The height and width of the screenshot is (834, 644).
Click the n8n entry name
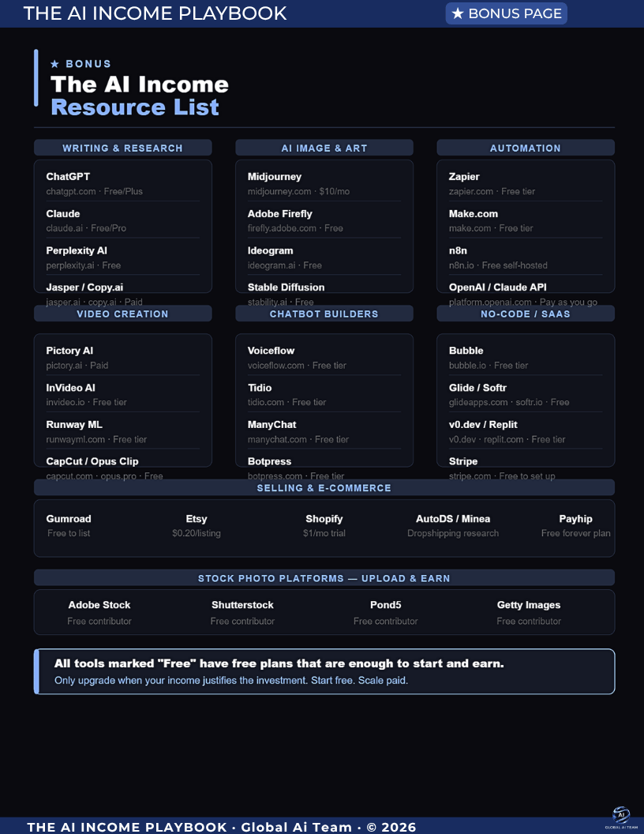coord(458,250)
